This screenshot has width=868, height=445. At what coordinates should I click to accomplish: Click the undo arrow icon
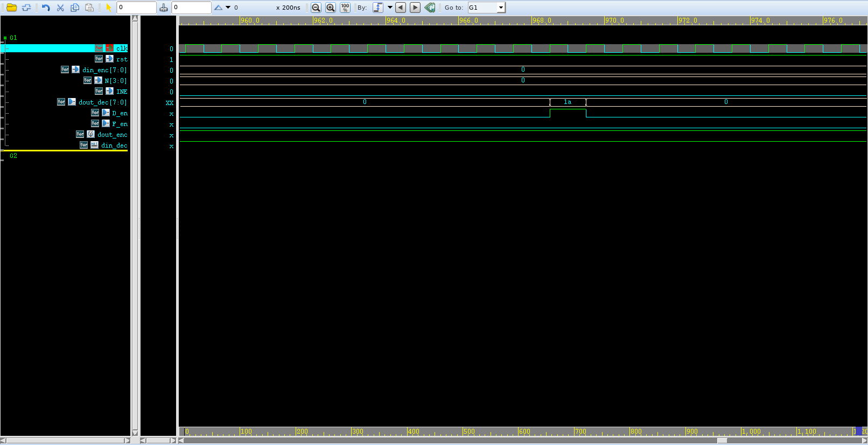tap(46, 8)
